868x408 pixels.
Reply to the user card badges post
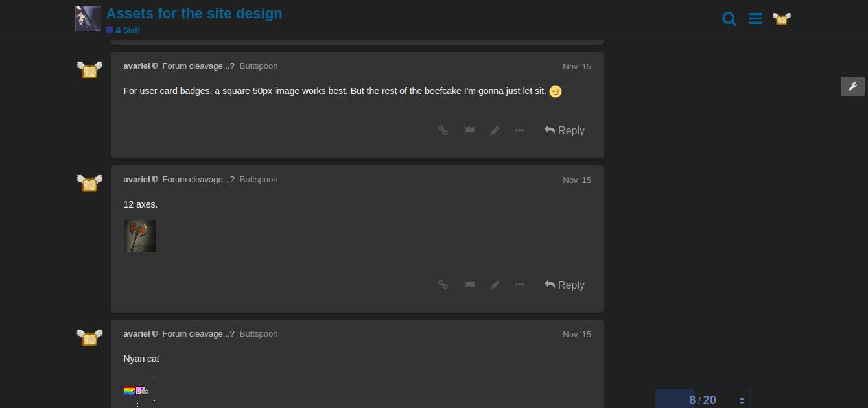(x=565, y=130)
